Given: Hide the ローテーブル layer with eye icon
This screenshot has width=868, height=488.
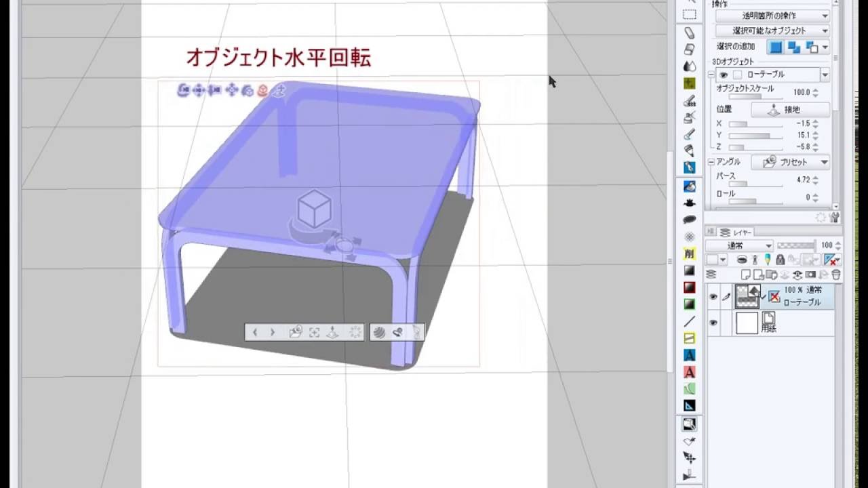Looking at the screenshot, I should 713,296.
